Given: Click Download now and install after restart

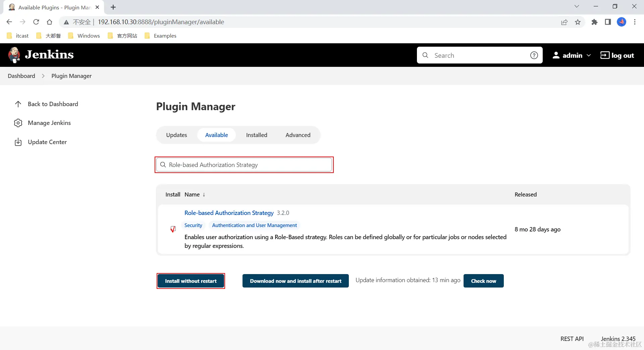Looking at the screenshot, I should [296, 281].
